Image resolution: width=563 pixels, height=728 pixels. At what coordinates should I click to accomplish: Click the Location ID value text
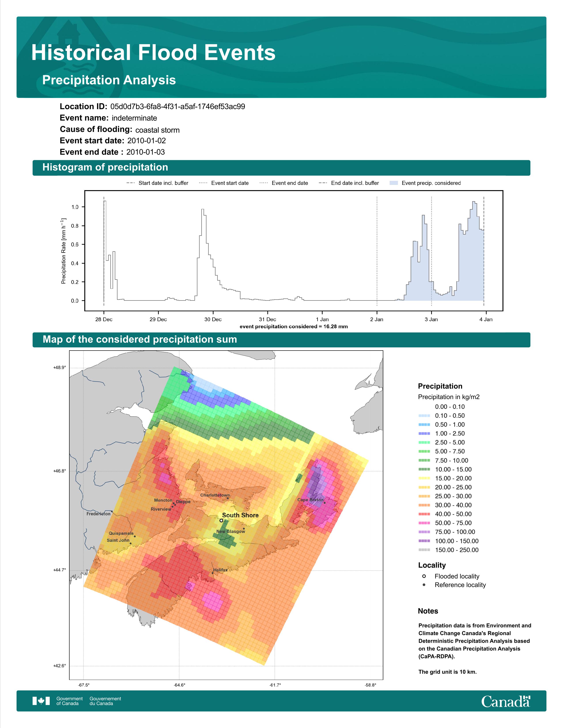[178, 107]
